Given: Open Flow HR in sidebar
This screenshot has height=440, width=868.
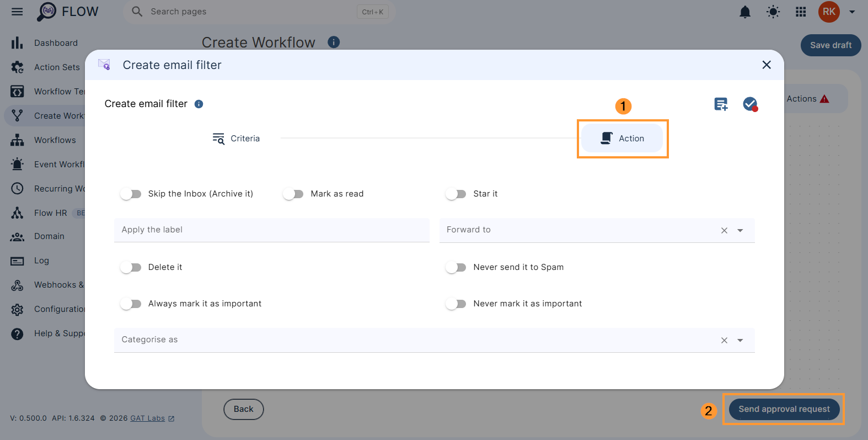Looking at the screenshot, I should 50,213.
